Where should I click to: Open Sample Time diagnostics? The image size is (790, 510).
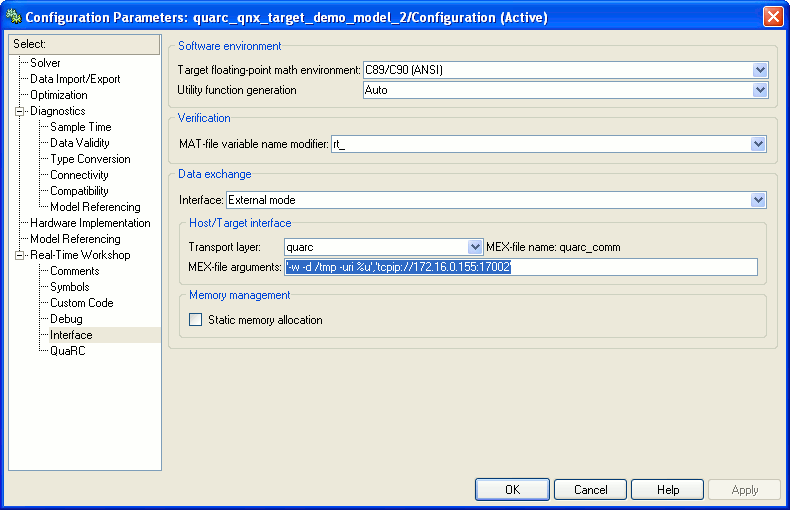(81, 127)
